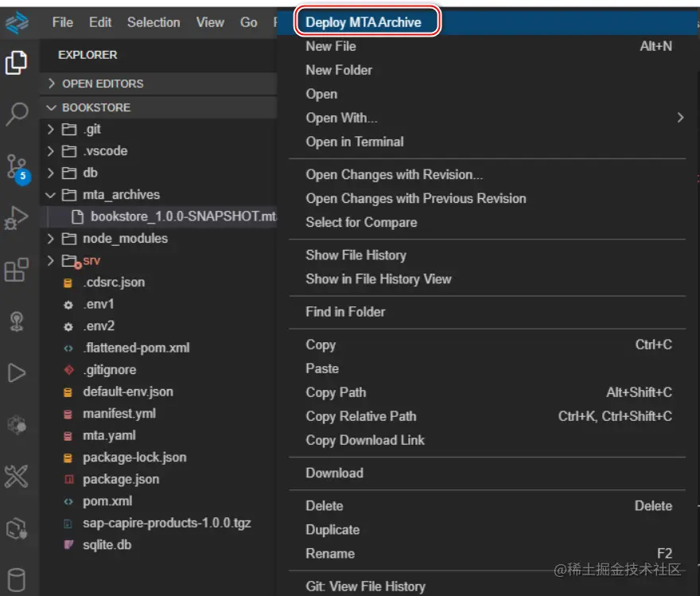The height and width of the screenshot is (596, 700).
Task: Open the Run Configurations play icon
Action: pos(17,372)
